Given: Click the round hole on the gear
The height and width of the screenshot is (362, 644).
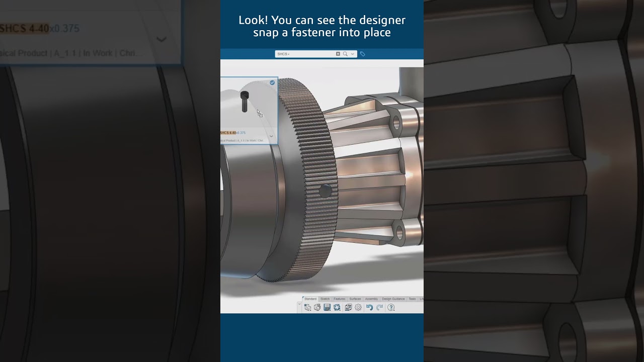Looking at the screenshot, I should point(326,191).
